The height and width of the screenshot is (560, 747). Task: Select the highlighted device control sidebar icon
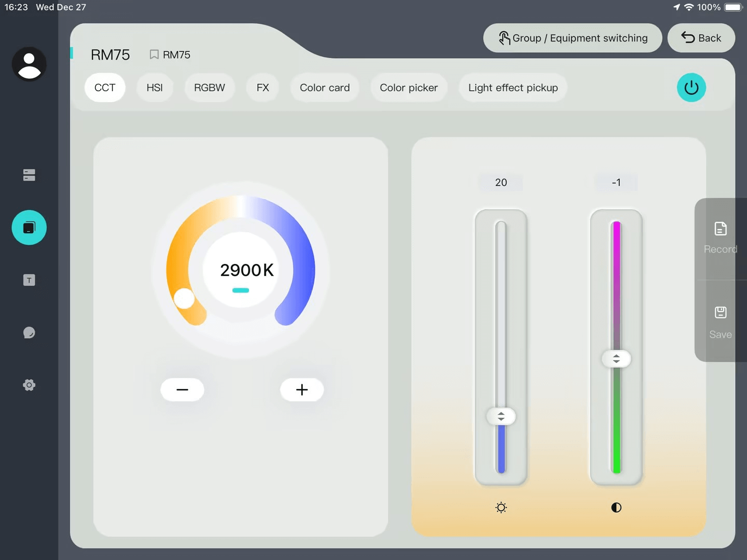point(29,228)
